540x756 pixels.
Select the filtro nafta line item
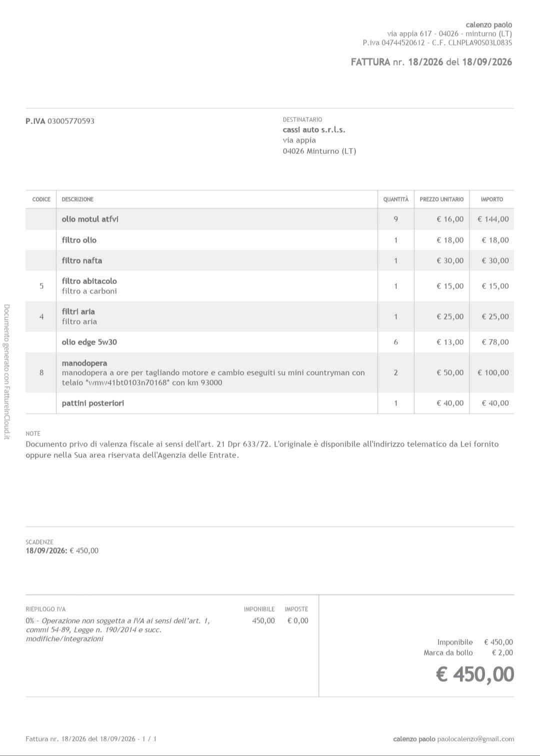coord(269,260)
